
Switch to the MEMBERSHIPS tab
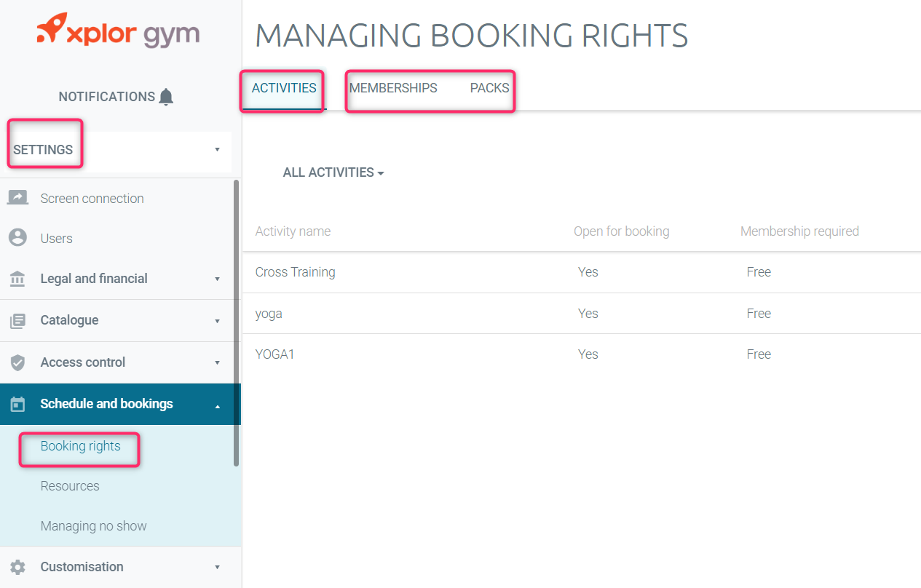coord(393,88)
